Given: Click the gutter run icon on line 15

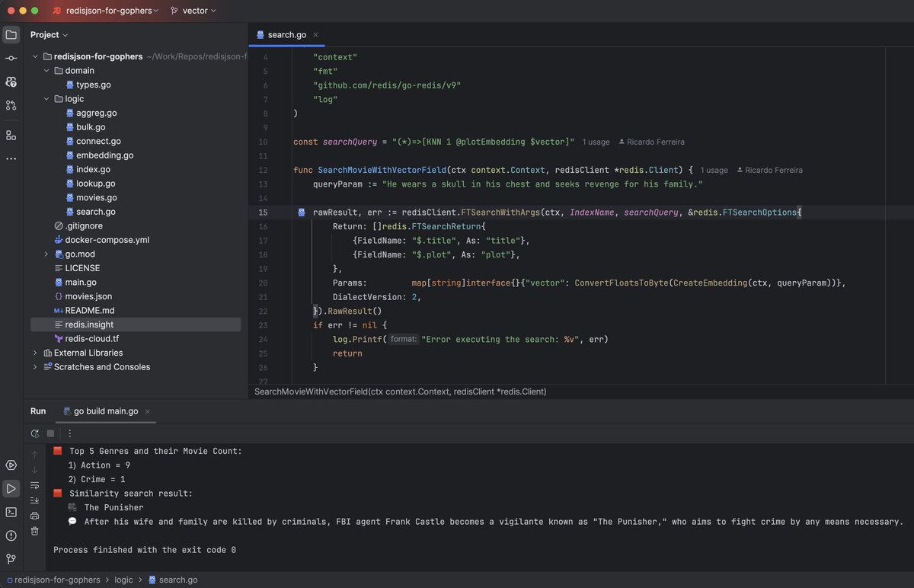Looking at the screenshot, I should click(302, 213).
